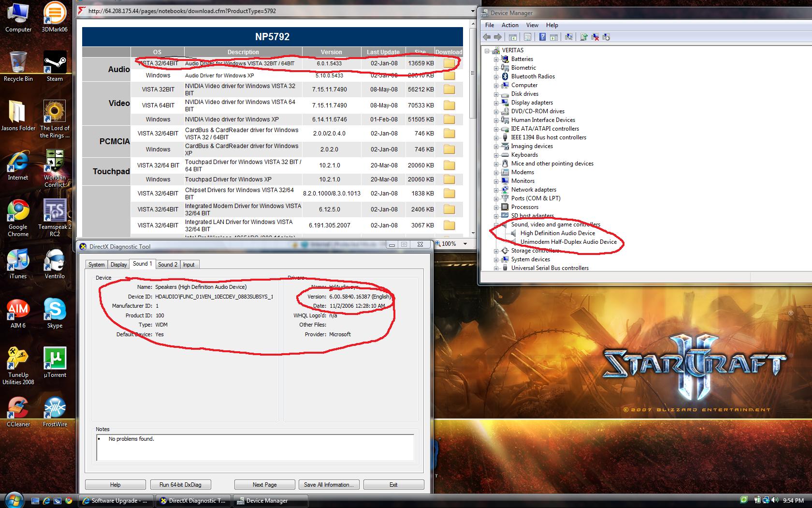Open the Windows Start menu orb
Image resolution: width=812 pixels, height=508 pixels.
(x=13, y=500)
